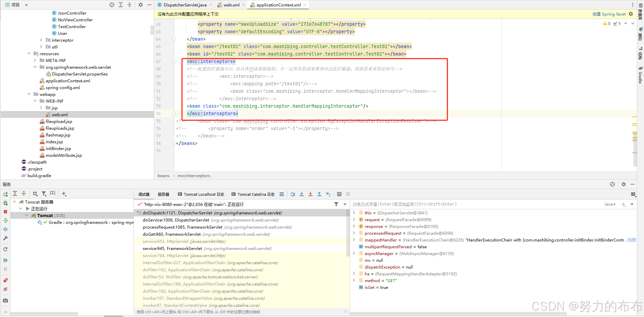This screenshot has height=317, width=644.
Task: Dismiss the frame-switching hint with X
Action: (x=346, y=312)
